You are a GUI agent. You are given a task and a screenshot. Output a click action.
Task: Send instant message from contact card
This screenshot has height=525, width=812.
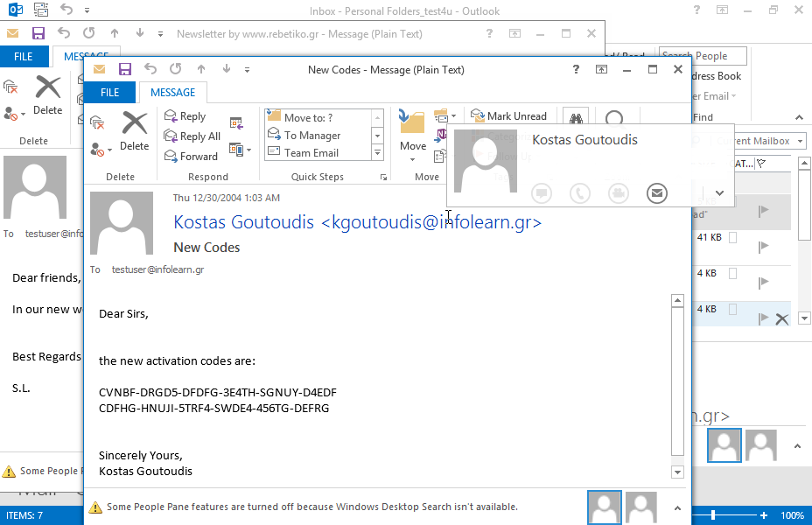point(542,193)
